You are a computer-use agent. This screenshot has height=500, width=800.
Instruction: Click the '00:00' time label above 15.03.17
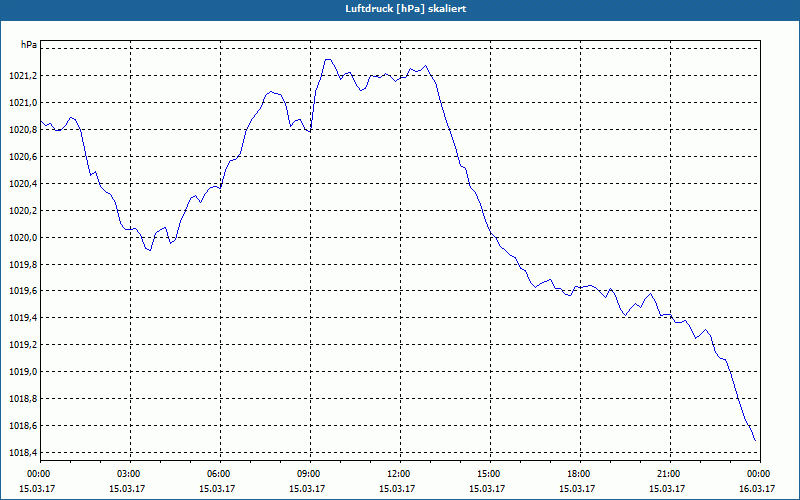click(x=40, y=474)
